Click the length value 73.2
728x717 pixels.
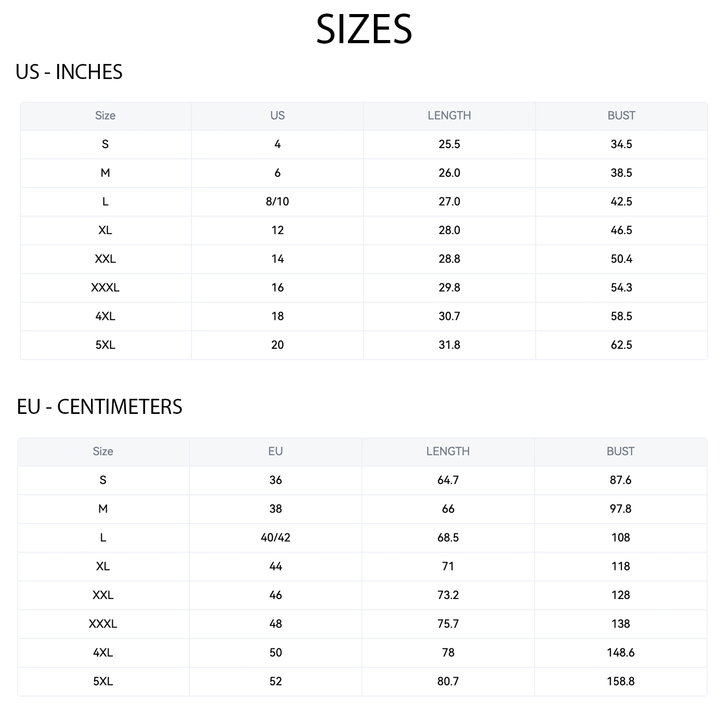coord(448,595)
